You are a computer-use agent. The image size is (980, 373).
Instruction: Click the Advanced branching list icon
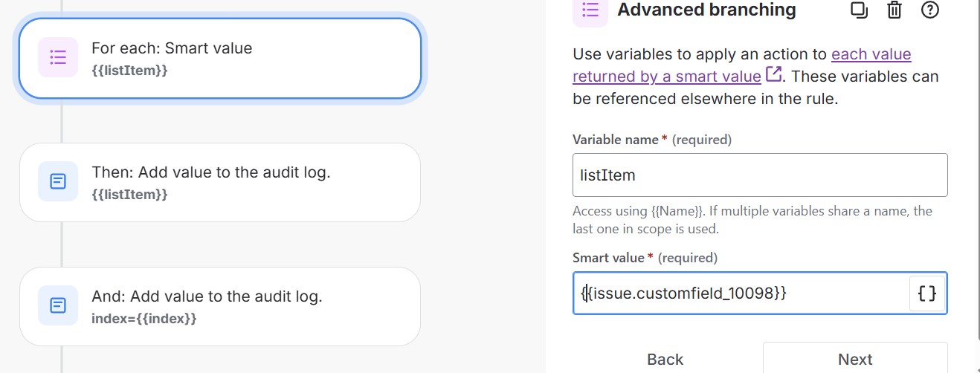click(x=590, y=10)
